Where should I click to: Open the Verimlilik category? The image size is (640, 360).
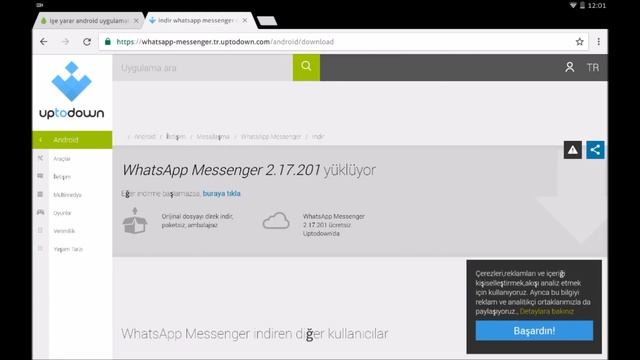click(x=64, y=231)
